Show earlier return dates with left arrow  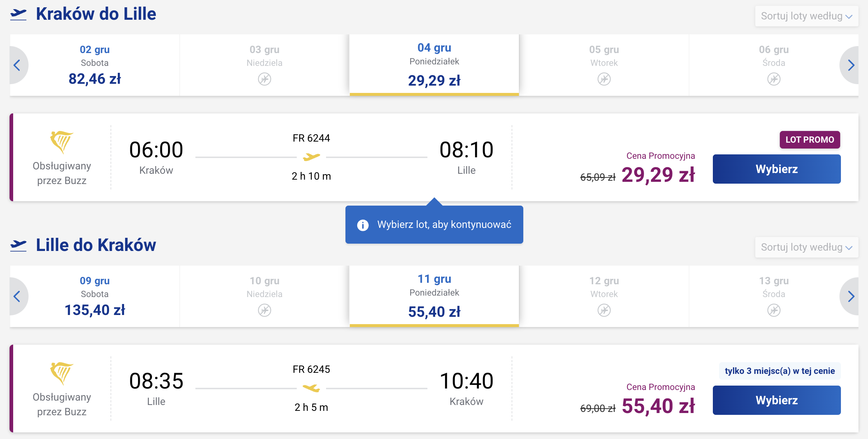pos(17,296)
